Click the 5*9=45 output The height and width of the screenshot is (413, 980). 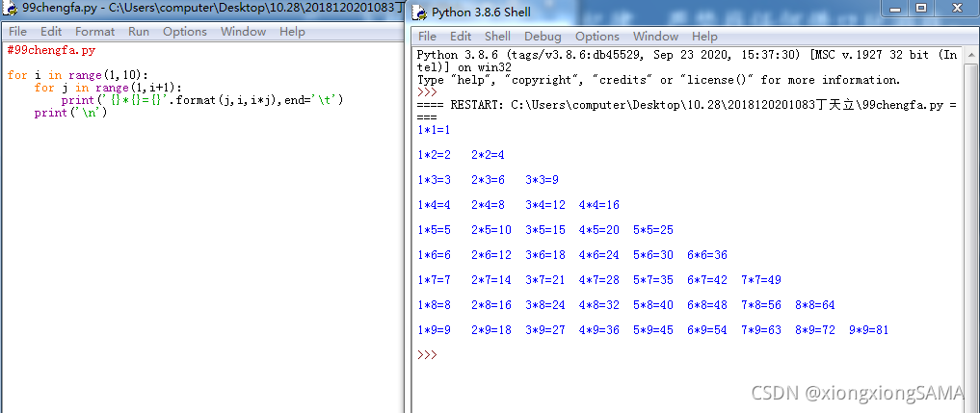tap(653, 330)
